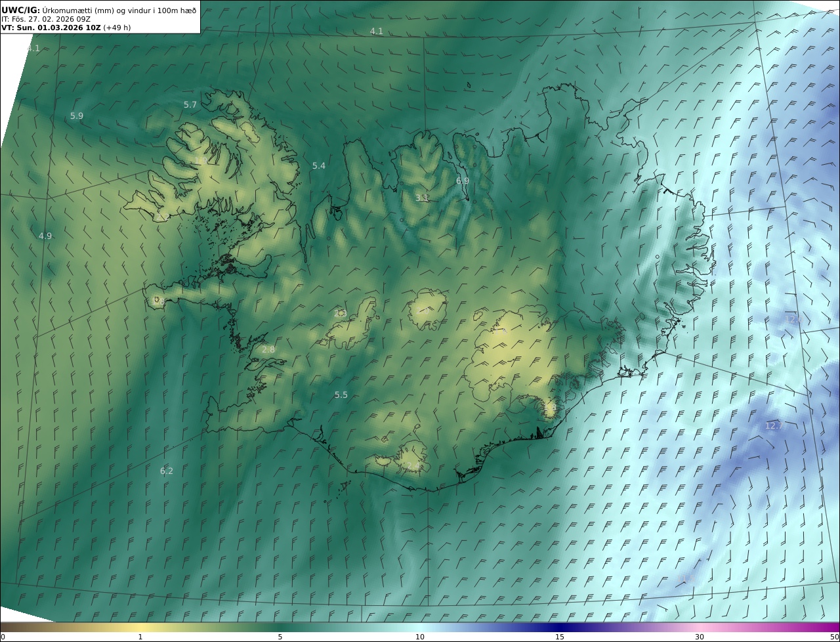
Task: Select the 3.1 value label
Action: [422, 198]
